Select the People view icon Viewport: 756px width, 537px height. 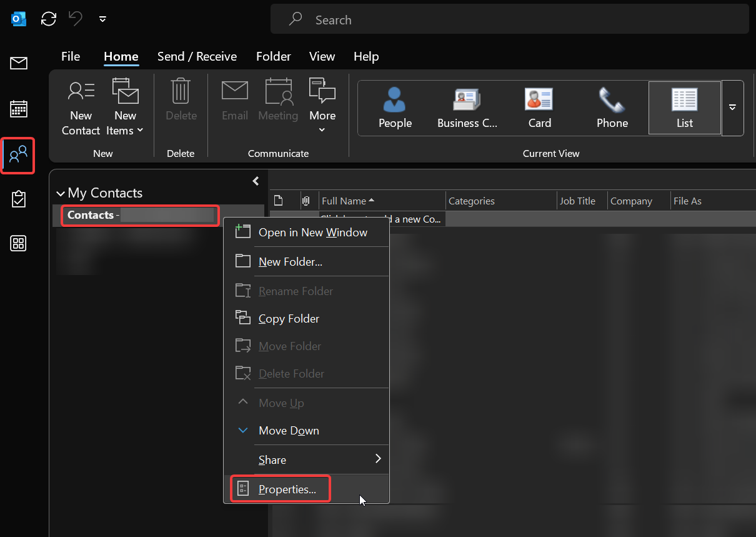[x=395, y=107]
